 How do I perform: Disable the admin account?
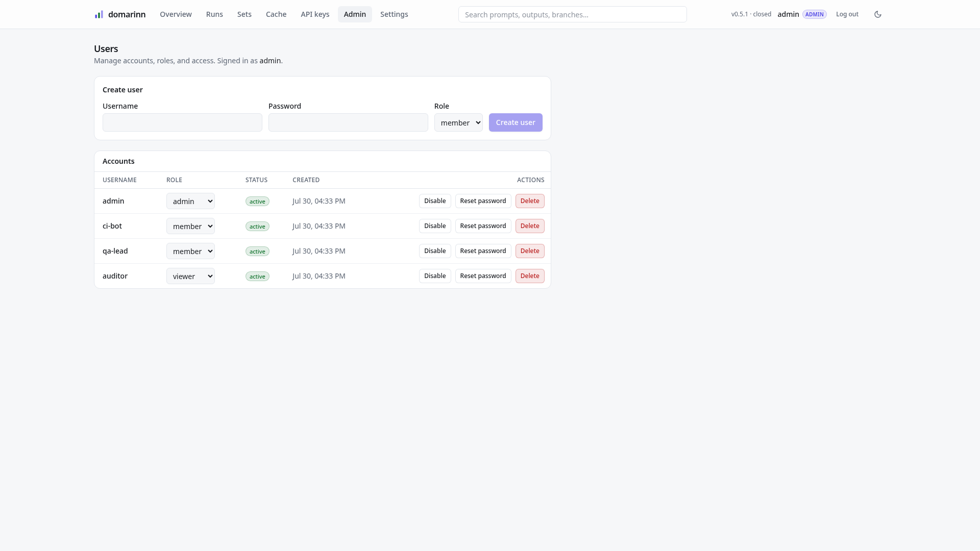(435, 201)
